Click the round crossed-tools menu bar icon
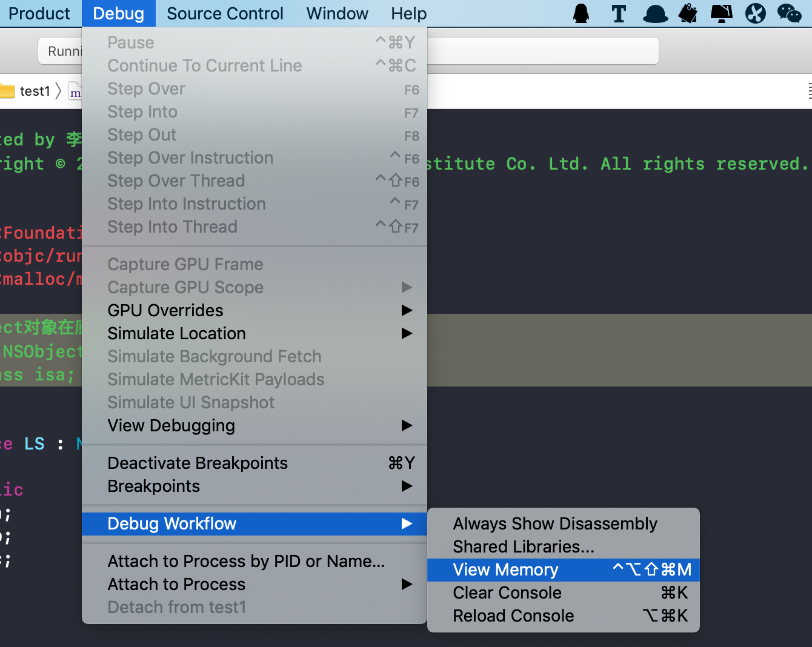812x647 pixels. (x=756, y=13)
